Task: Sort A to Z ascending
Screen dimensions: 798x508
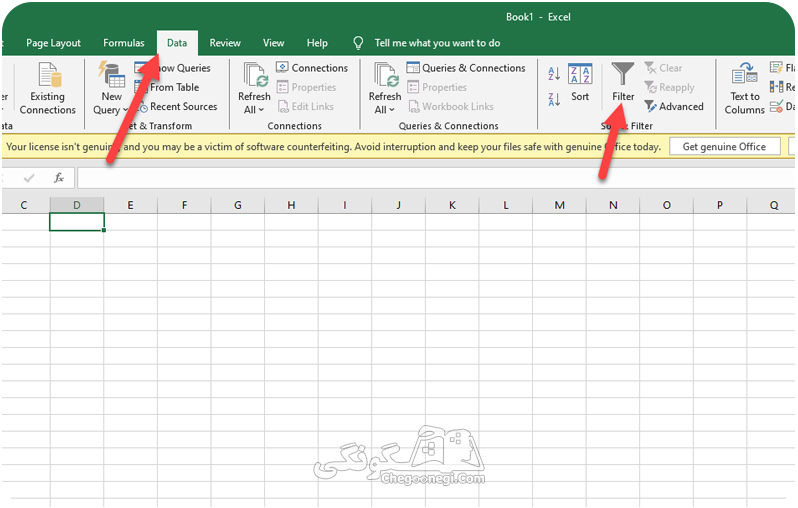Action: coord(554,73)
